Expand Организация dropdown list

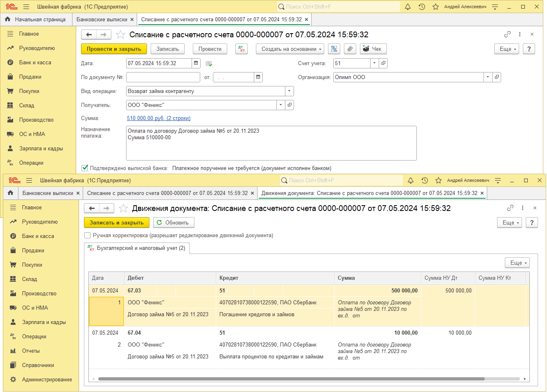(488, 77)
